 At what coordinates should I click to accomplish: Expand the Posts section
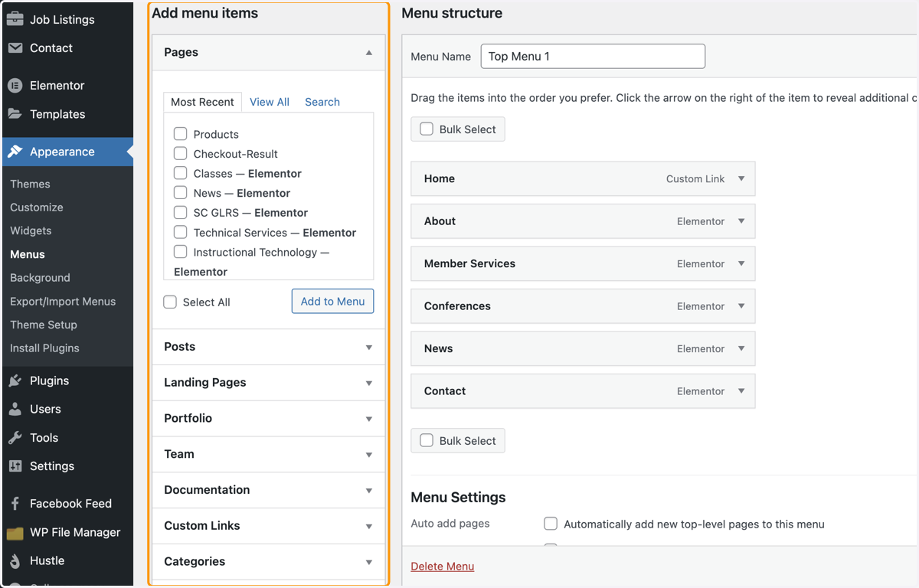tap(269, 347)
